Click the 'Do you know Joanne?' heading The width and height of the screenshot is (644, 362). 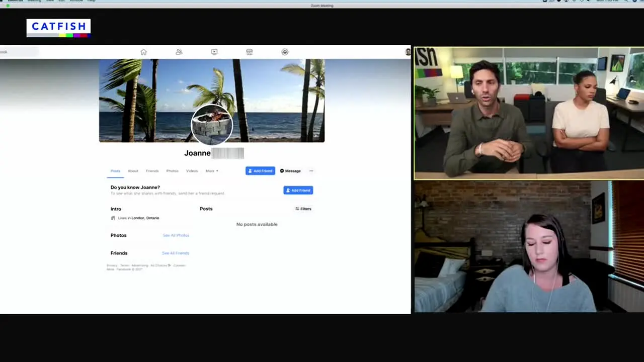135,188
